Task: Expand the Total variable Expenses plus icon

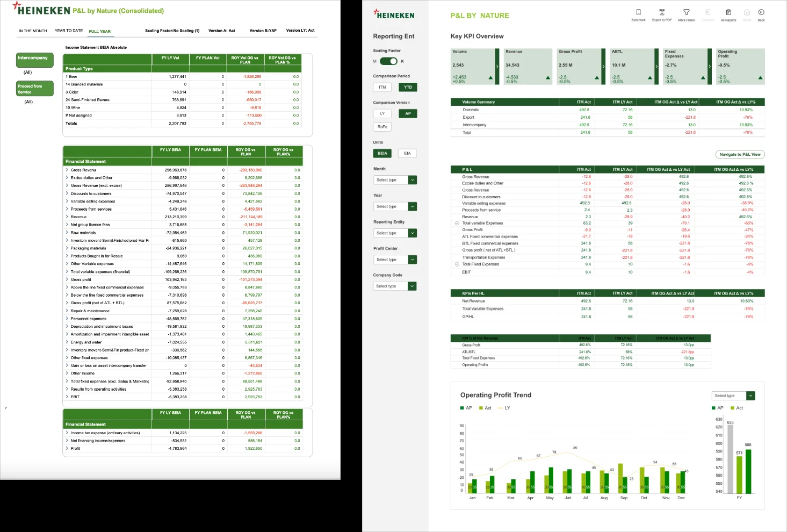Action: coord(457,223)
